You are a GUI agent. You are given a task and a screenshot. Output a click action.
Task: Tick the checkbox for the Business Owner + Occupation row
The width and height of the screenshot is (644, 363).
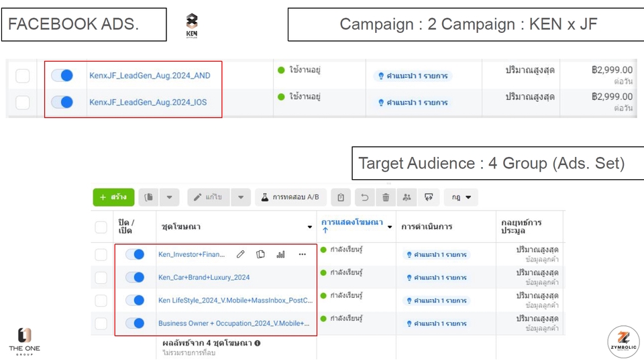point(101,323)
